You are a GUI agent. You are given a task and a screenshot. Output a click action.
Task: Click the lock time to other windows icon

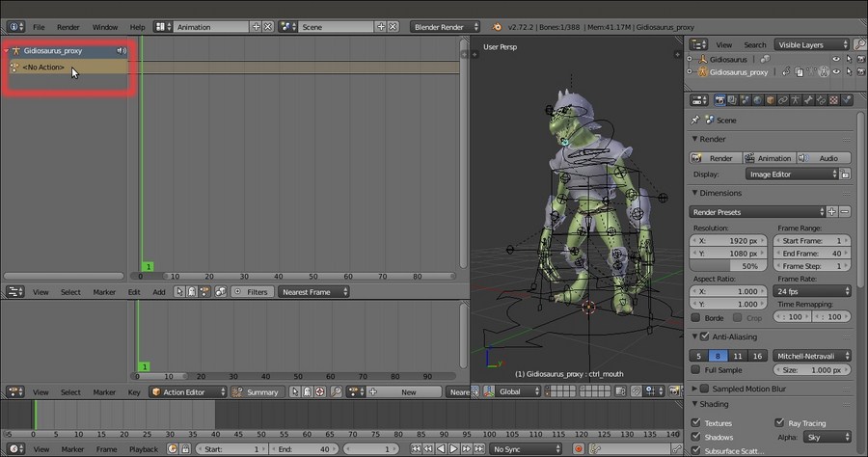pos(185,448)
